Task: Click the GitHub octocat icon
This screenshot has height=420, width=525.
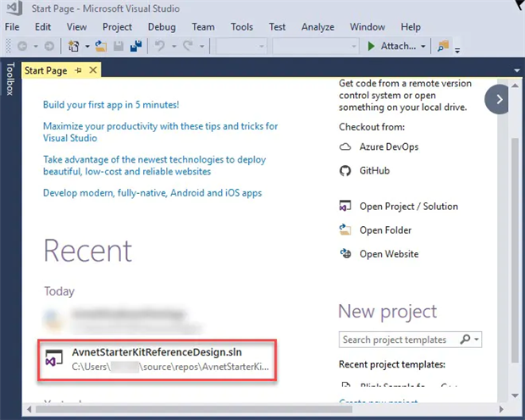Action: [345, 170]
